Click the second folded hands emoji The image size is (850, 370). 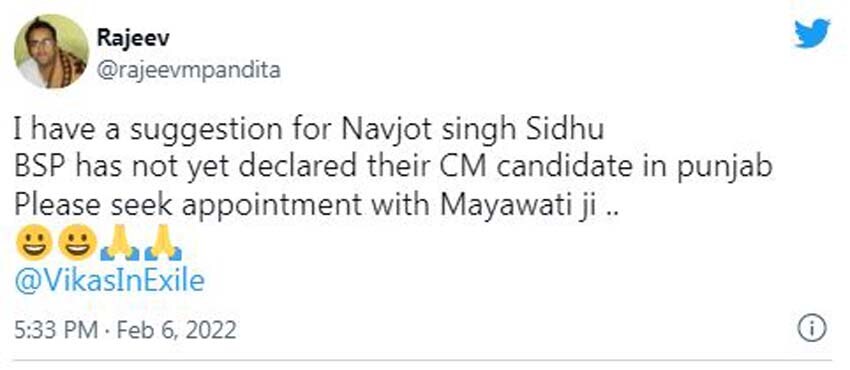(163, 243)
